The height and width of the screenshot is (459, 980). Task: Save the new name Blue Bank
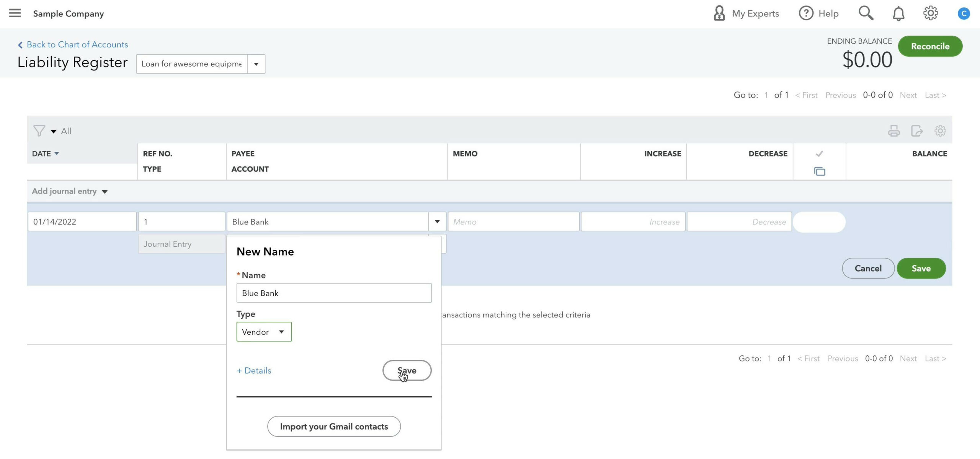407,370
